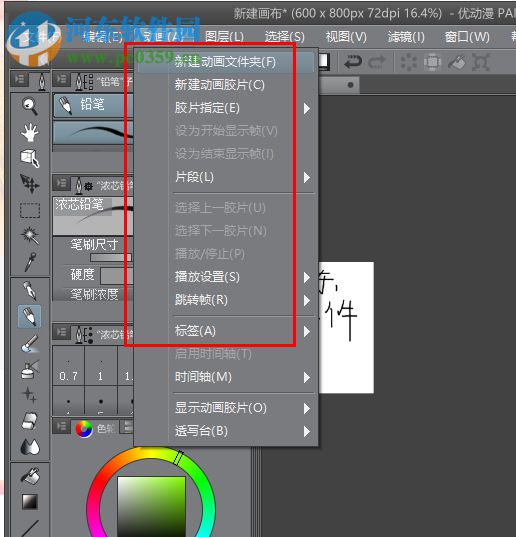Viewport: 516px width, 537px height.
Task: Adjust the 硬度 setting bar
Action: (116, 276)
